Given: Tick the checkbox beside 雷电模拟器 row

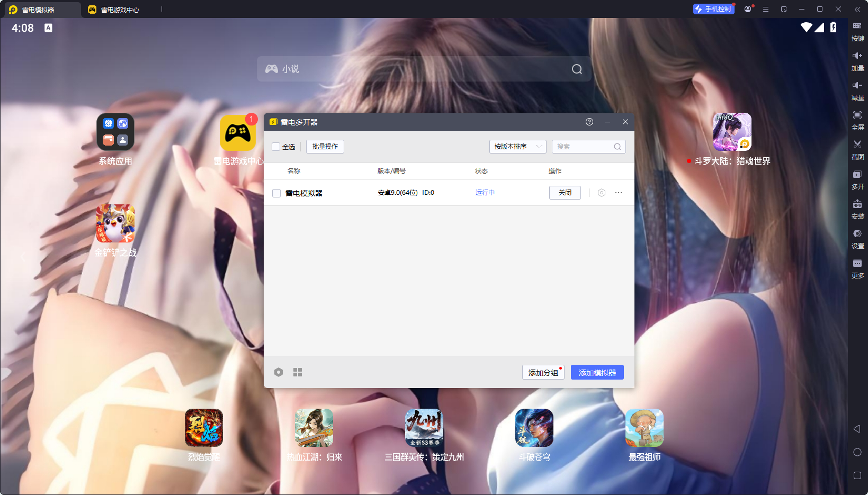Looking at the screenshot, I should (276, 193).
